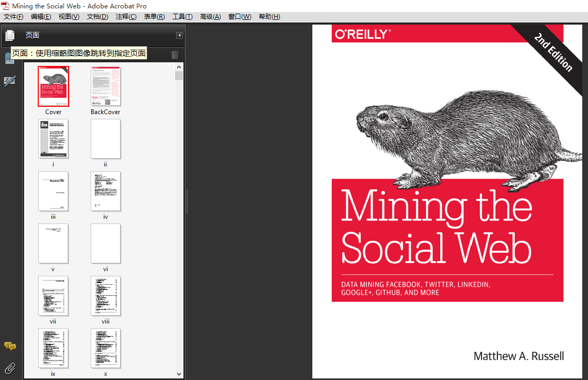The image size is (588, 380).
Task: Select the BackCover page thumbnail
Action: [106, 86]
